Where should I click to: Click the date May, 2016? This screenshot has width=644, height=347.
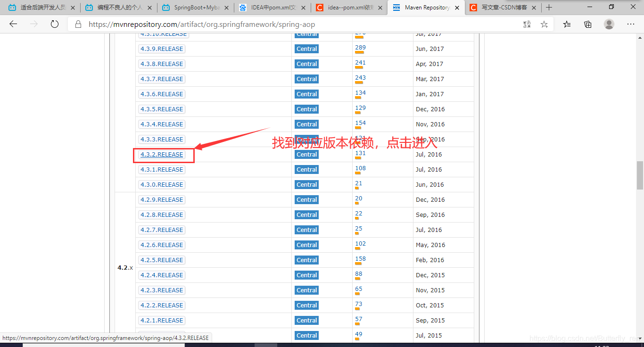point(430,245)
